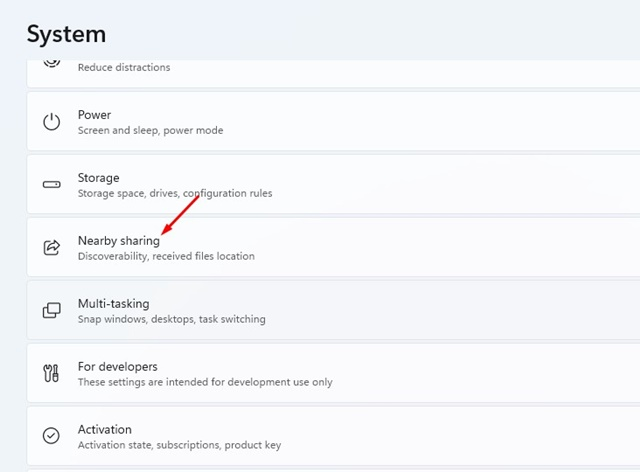Click the Power icon
The height and width of the screenshot is (472, 640).
[51, 122]
